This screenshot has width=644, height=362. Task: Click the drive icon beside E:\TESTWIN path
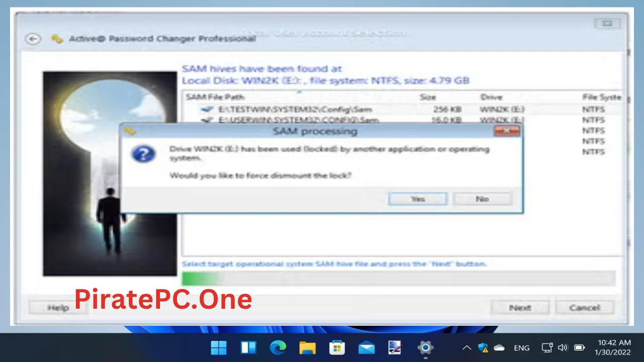point(207,109)
